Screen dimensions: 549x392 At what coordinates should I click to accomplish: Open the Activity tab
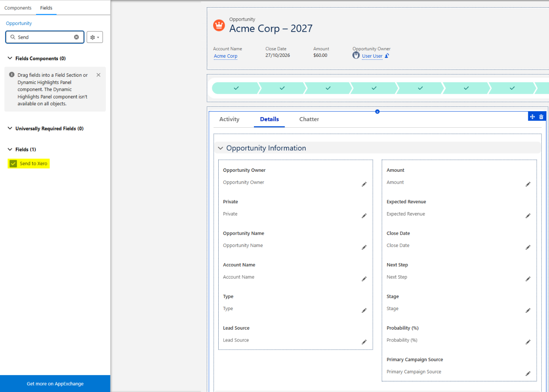tap(229, 119)
